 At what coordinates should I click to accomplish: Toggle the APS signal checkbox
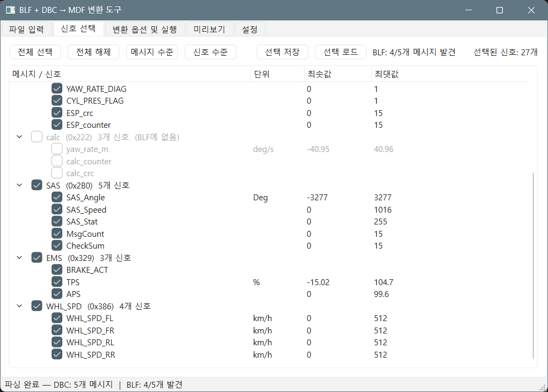coord(57,294)
